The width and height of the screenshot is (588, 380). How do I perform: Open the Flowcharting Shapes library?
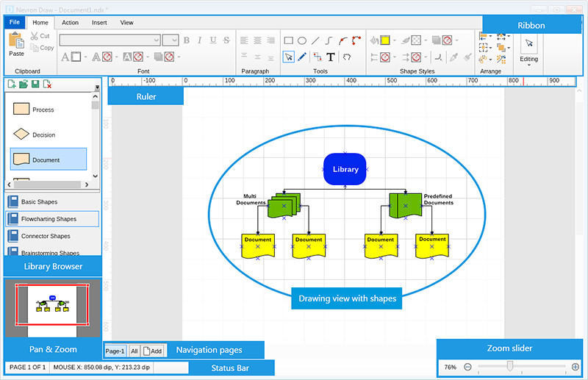pyautogui.click(x=53, y=219)
